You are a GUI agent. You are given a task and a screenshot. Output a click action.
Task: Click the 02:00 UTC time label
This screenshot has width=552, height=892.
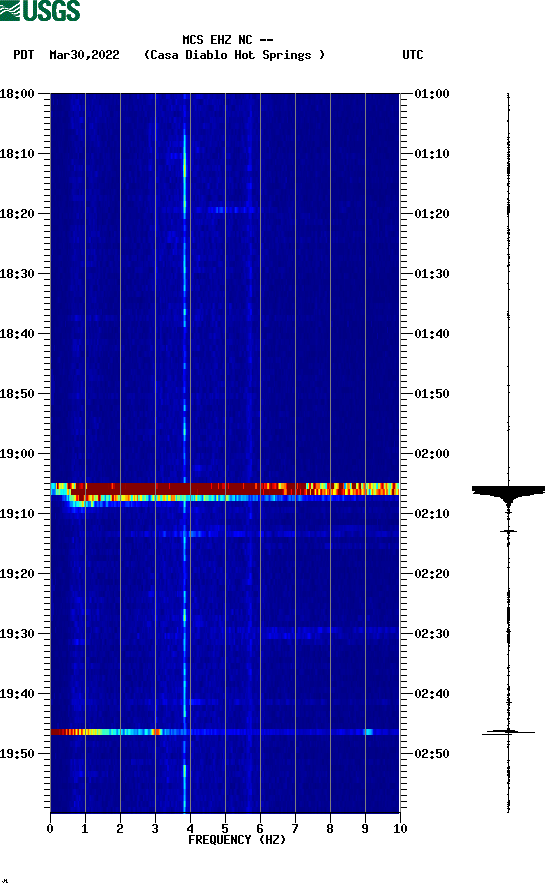tap(432, 454)
